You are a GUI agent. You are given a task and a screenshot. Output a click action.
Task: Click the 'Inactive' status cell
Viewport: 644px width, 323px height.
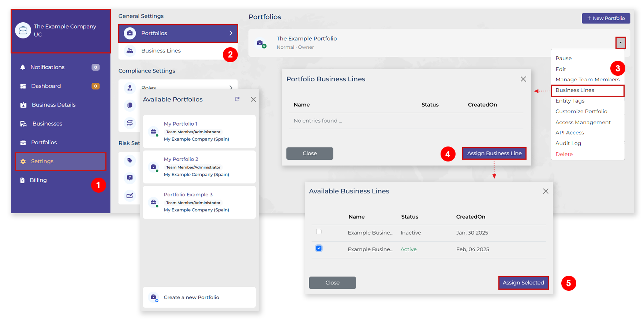click(x=411, y=233)
